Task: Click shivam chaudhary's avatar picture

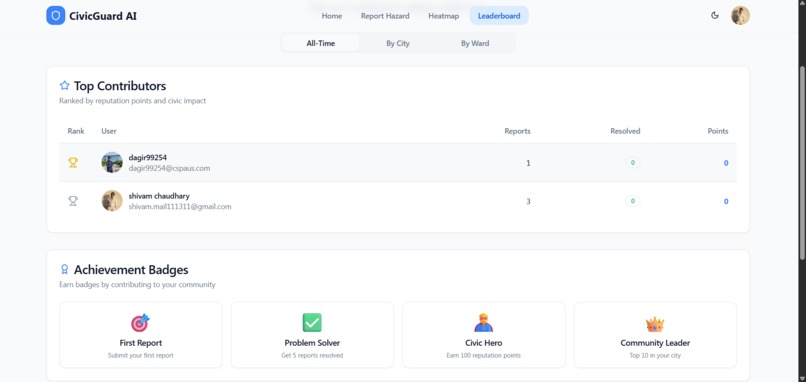Action: pyautogui.click(x=112, y=201)
